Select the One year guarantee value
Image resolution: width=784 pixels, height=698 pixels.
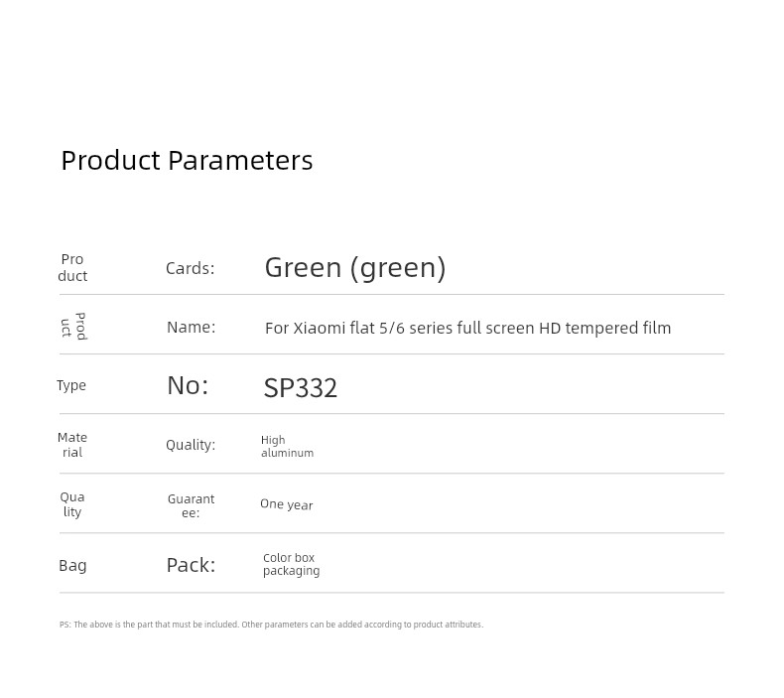[287, 504]
